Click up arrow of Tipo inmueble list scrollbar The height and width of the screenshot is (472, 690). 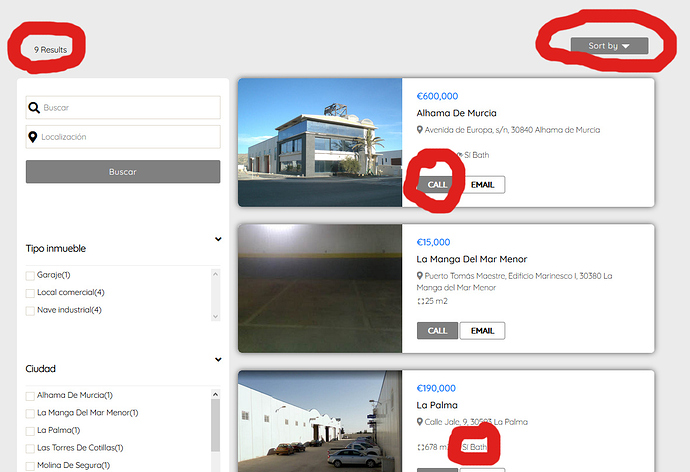pos(215,274)
